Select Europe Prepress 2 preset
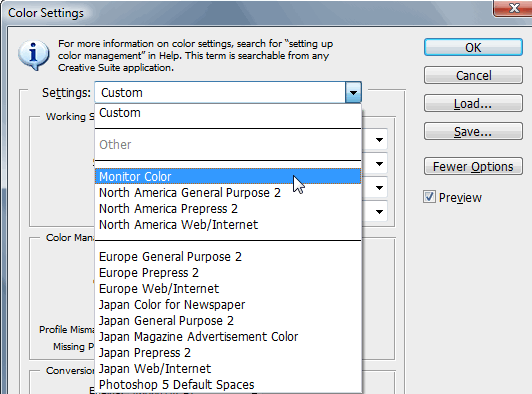 coord(228,273)
